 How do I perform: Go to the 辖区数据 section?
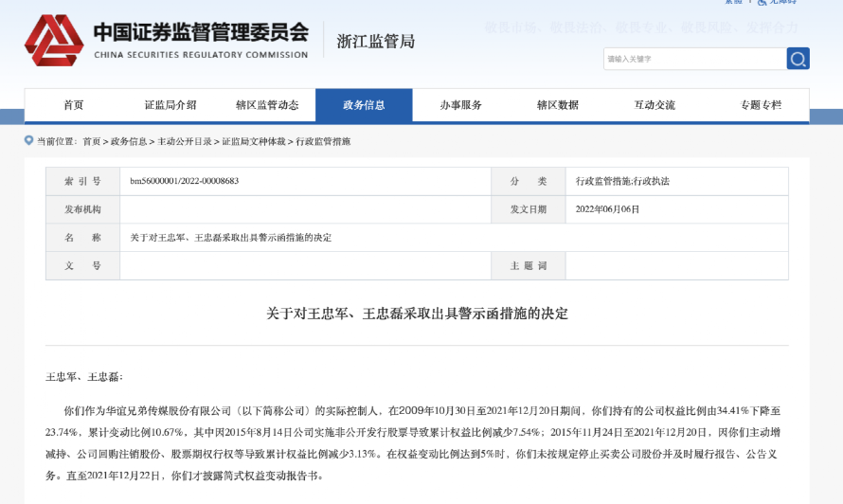point(558,105)
